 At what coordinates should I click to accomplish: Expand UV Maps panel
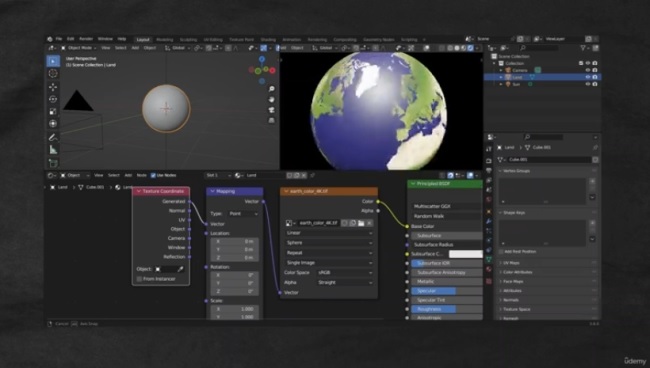pos(511,263)
